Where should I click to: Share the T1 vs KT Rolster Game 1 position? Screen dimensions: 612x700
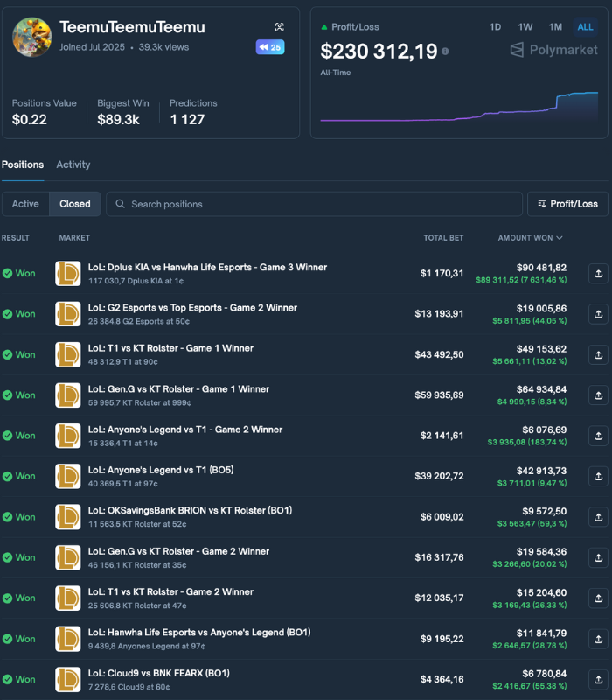[x=598, y=354]
